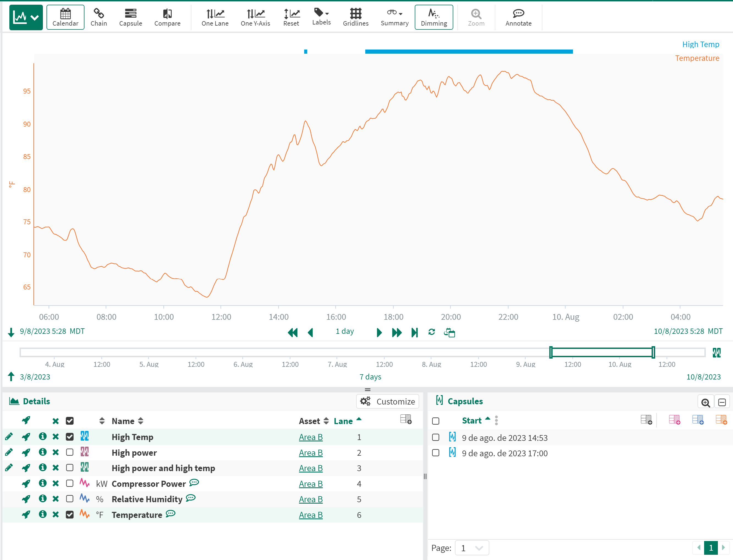Open Area B link for Temperature
Screen dimensions: 733x560
click(311, 515)
